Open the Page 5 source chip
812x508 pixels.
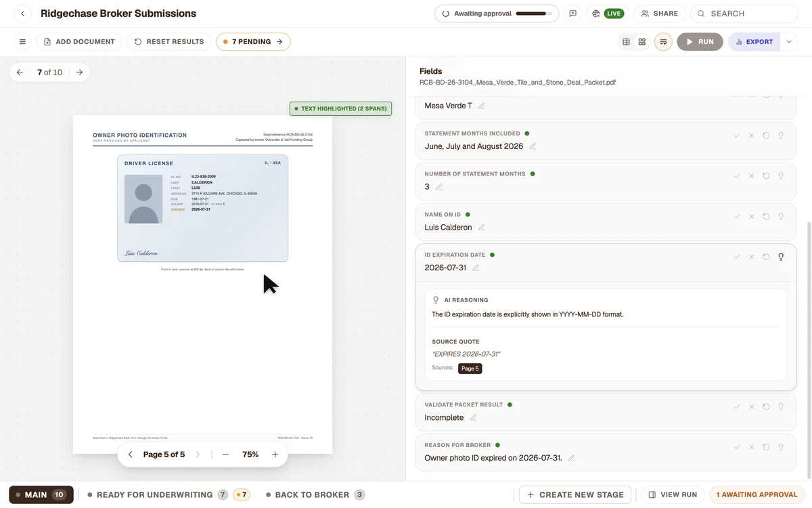click(x=470, y=368)
